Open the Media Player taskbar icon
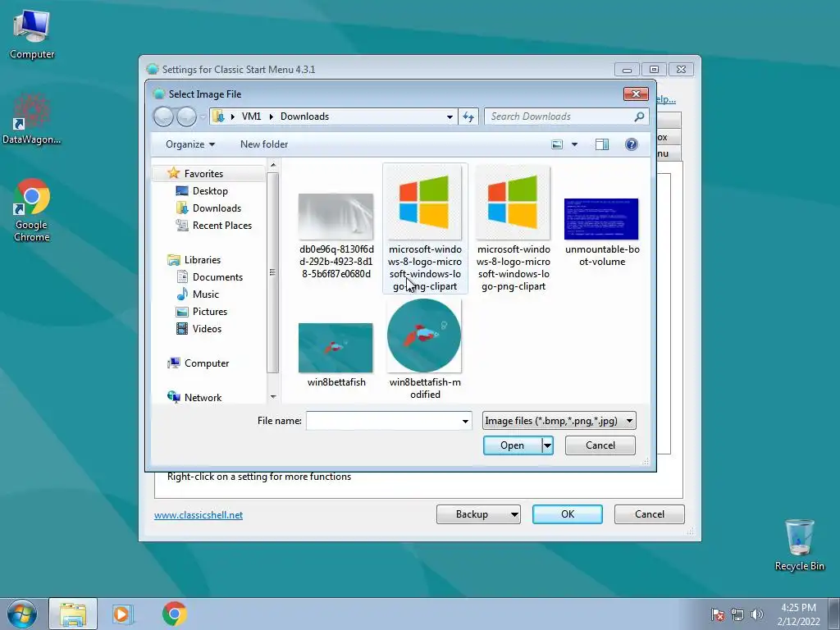 (122, 614)
